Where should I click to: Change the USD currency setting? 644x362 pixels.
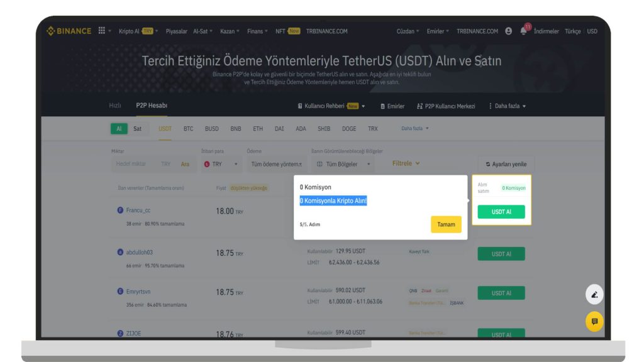tap(592, 31)
